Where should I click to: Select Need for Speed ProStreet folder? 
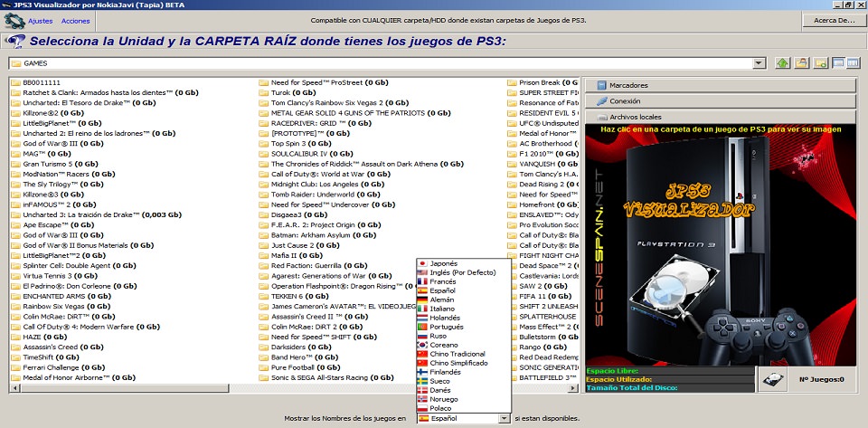tap(324, 82)
